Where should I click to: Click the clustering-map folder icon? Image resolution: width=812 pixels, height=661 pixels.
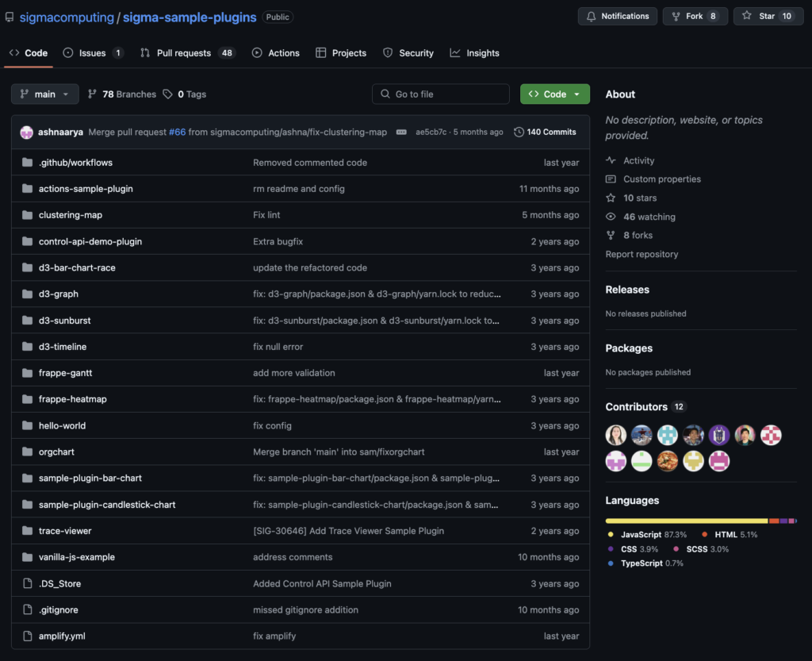28,215
